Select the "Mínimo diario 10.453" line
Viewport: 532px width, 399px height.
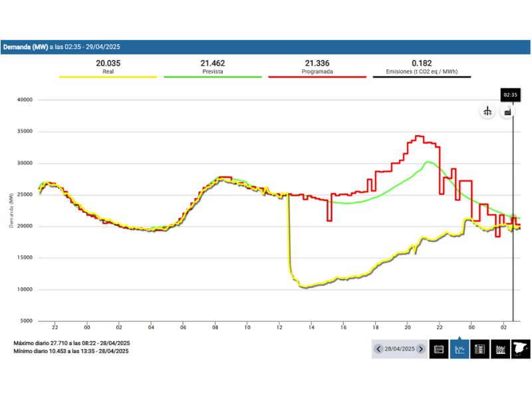[x=71, y=351]
